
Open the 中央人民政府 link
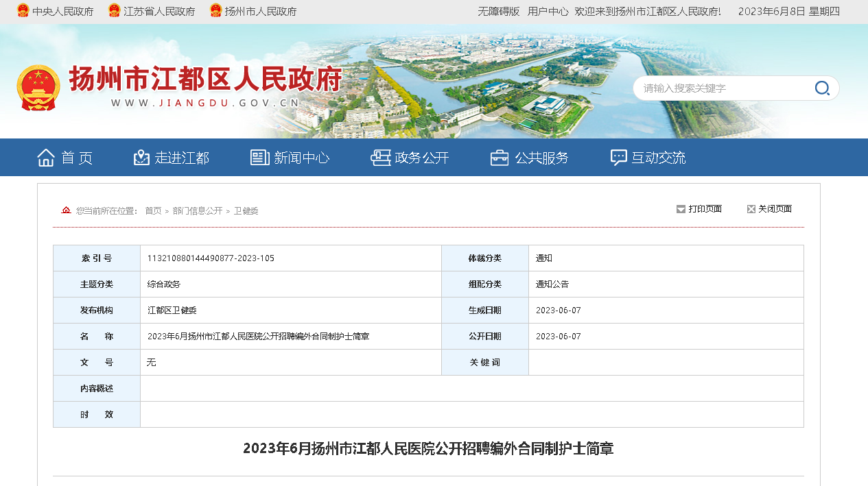pos(62,12)
